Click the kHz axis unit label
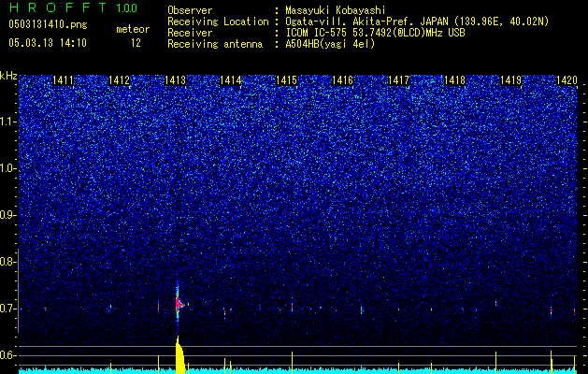This screenshot has height=374, width=588. coord(8,76)
